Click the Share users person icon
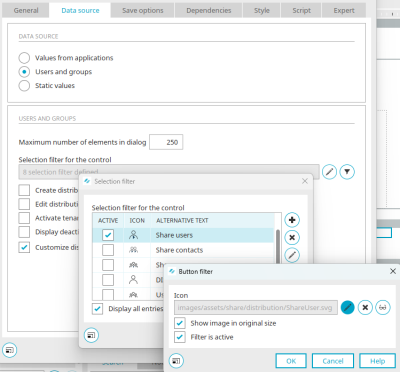 134,235
